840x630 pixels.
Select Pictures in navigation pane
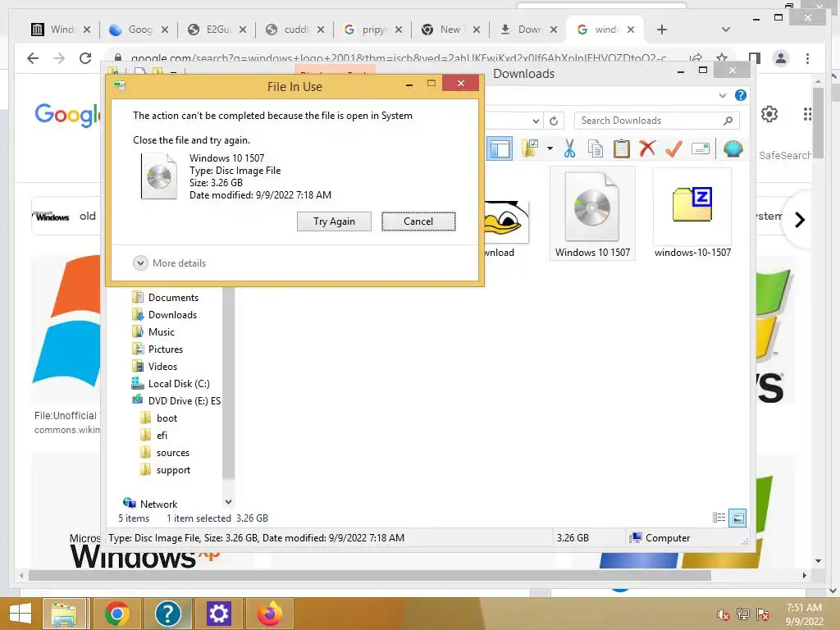tap(158, 349)
